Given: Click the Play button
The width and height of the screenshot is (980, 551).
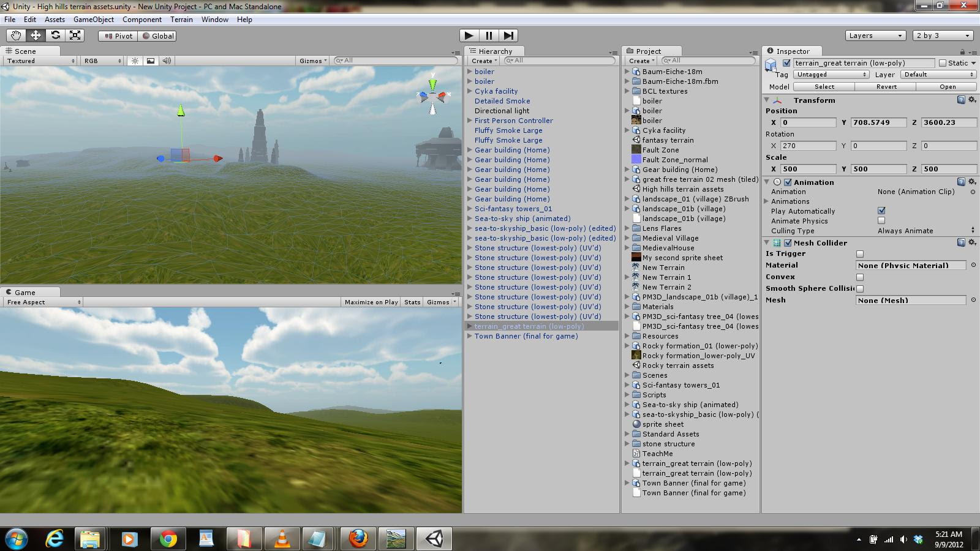Looking at the screenshot, I should [x=469, y=36].
